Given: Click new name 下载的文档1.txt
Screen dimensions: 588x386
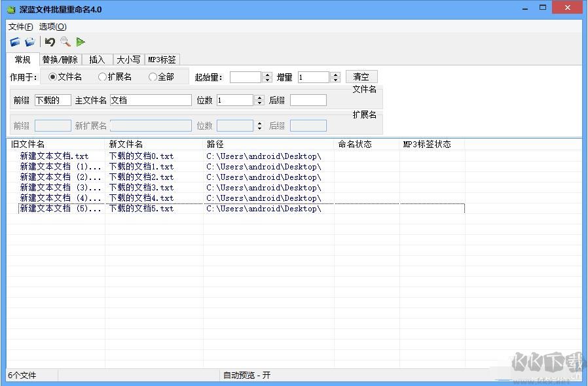Looking at the screenshot, I should (x=141, y=167).
